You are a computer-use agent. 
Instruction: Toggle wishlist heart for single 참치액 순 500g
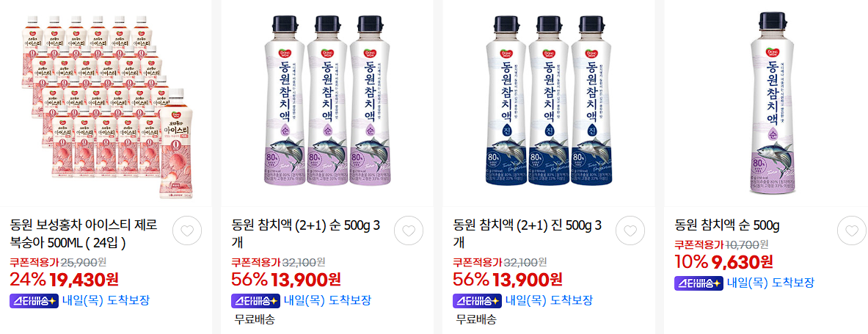(x=851, y=231)
